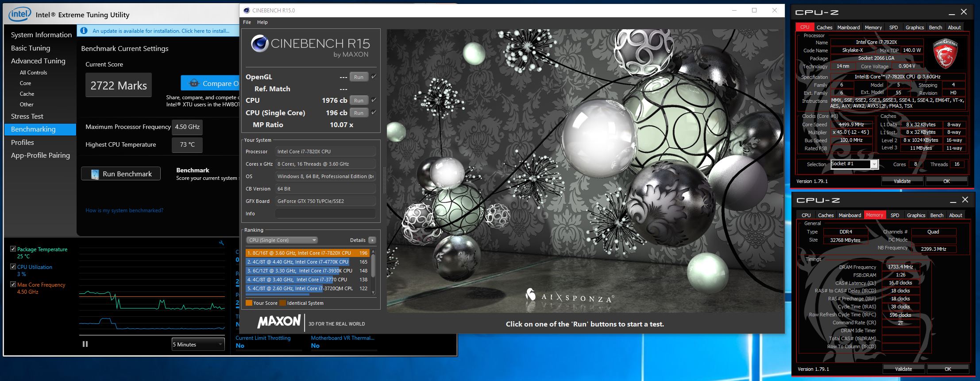Select i7-3930K entry in ranking list
The height and width of the screenshot is (381, 980).
click(x=308, y=271)
